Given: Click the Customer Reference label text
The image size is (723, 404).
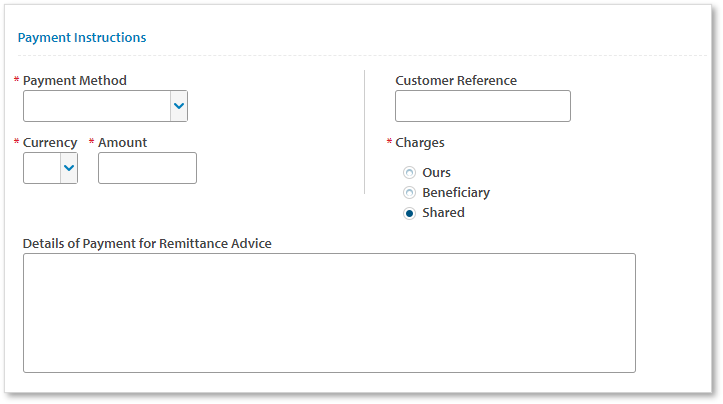Looking at the screenshot, I should click(456, 81).
